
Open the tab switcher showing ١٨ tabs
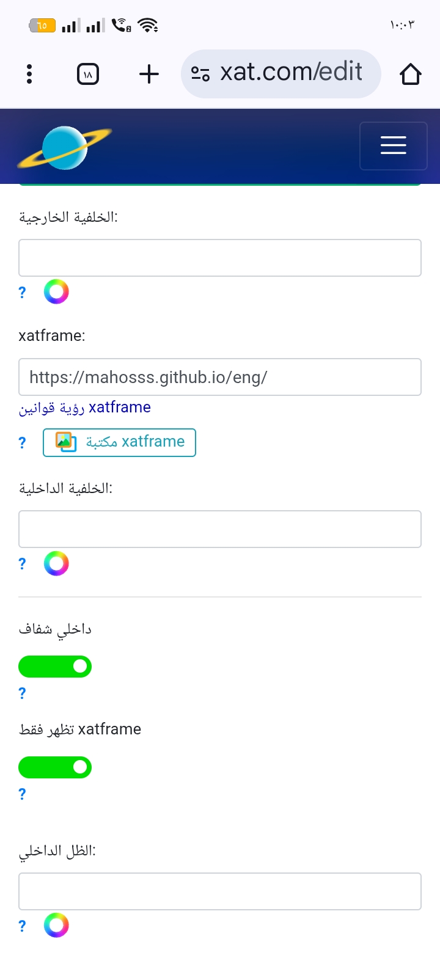88,75
